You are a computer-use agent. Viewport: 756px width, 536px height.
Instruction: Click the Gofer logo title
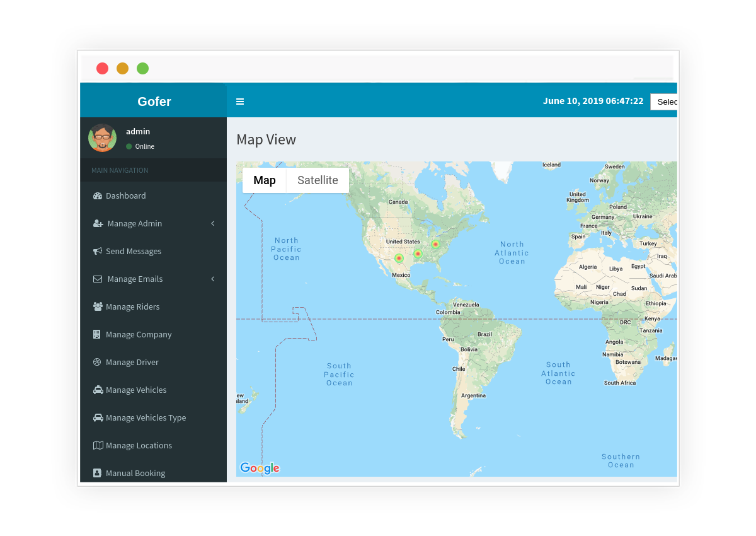[154, 102]
